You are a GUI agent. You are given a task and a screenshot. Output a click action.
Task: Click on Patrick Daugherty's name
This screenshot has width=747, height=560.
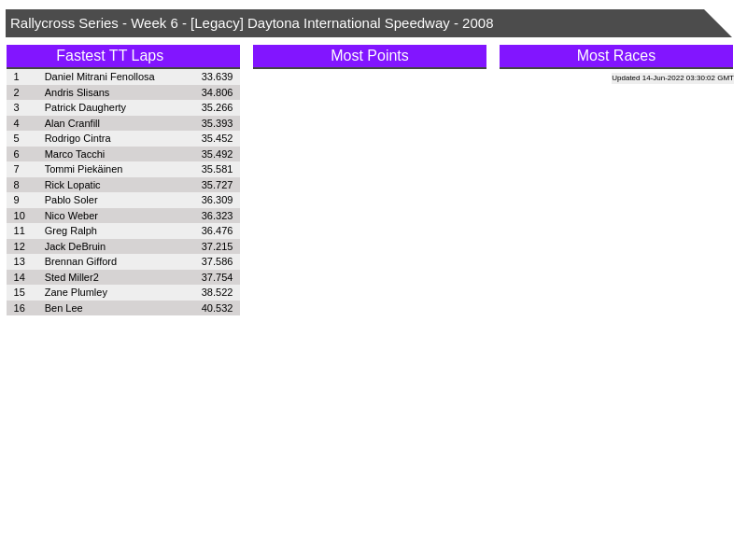tap(85, 107)
